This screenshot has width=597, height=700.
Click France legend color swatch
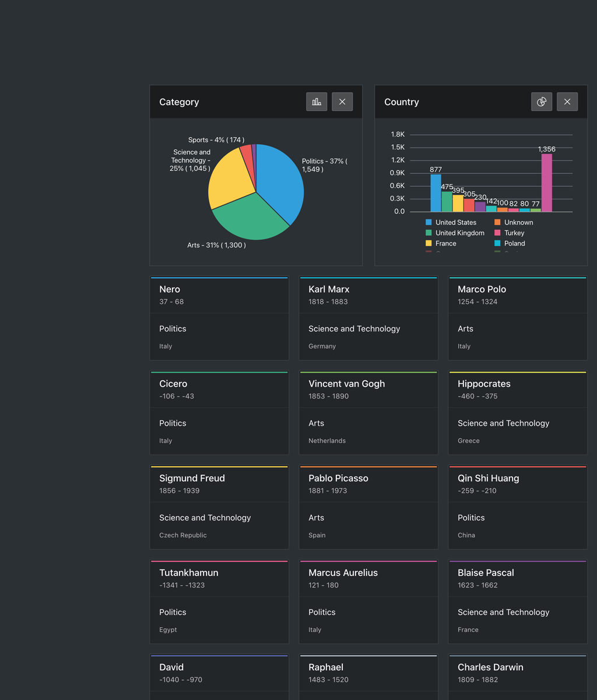(429, 243)
